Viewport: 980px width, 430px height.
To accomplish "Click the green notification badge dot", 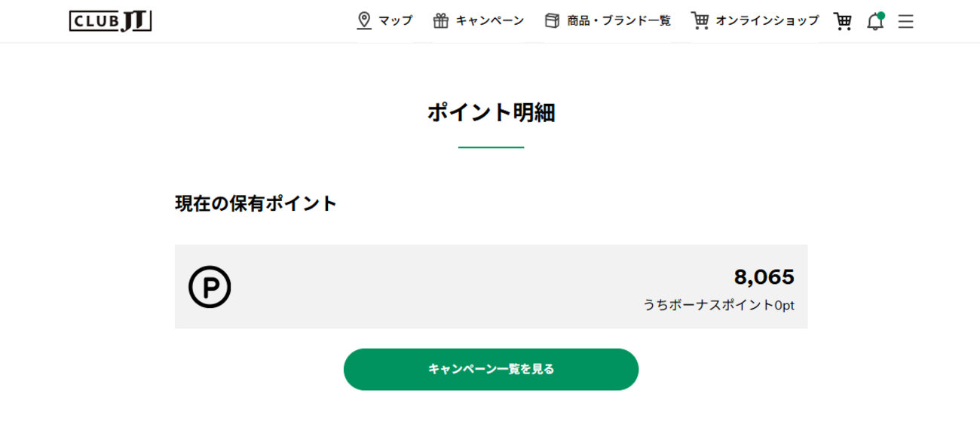I will pos(880,15).
